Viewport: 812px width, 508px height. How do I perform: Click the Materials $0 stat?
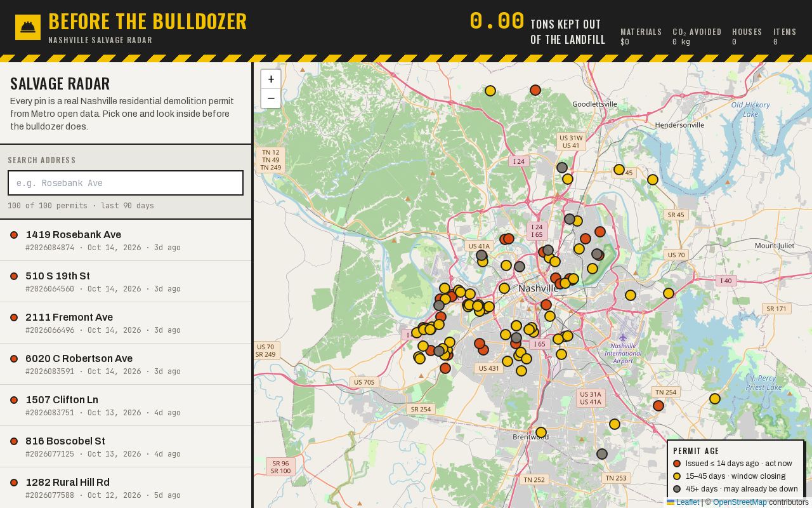641,36
